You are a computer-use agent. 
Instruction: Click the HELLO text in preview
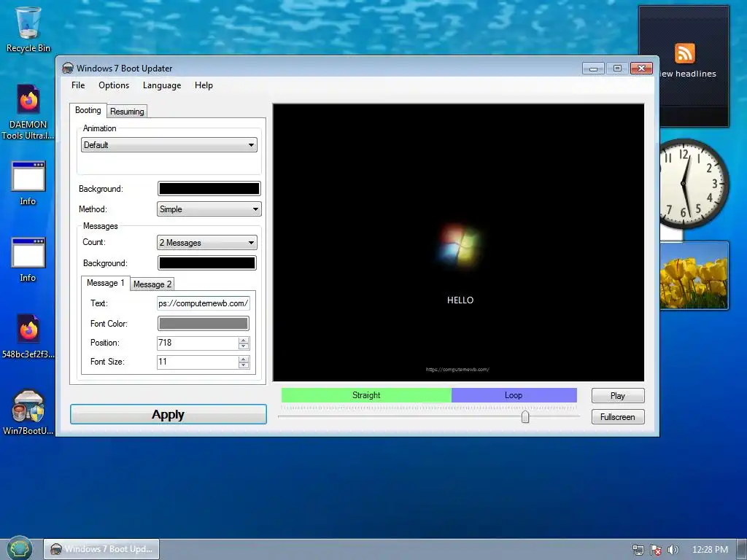click(x=460, y=300)
